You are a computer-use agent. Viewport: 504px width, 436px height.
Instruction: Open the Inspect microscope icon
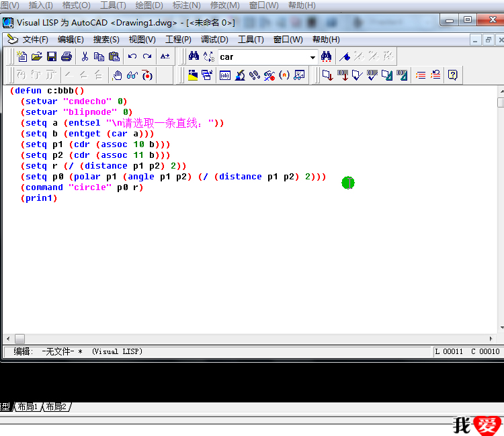click(x=240, y=75)
